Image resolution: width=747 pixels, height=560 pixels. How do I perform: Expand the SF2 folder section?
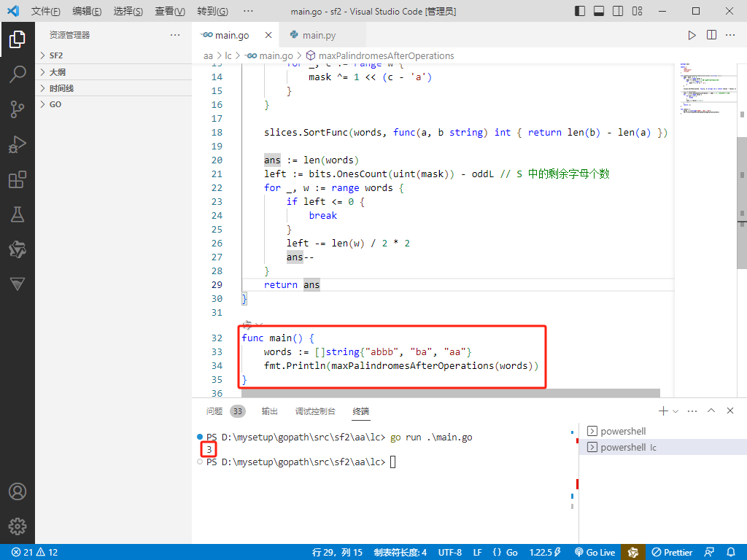coord(113,55)
